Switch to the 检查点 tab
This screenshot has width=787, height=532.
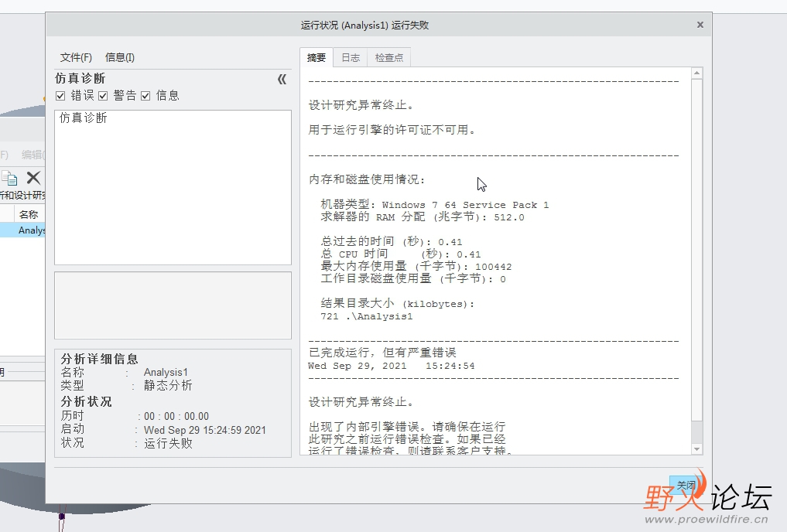click(x=389, y=58)
